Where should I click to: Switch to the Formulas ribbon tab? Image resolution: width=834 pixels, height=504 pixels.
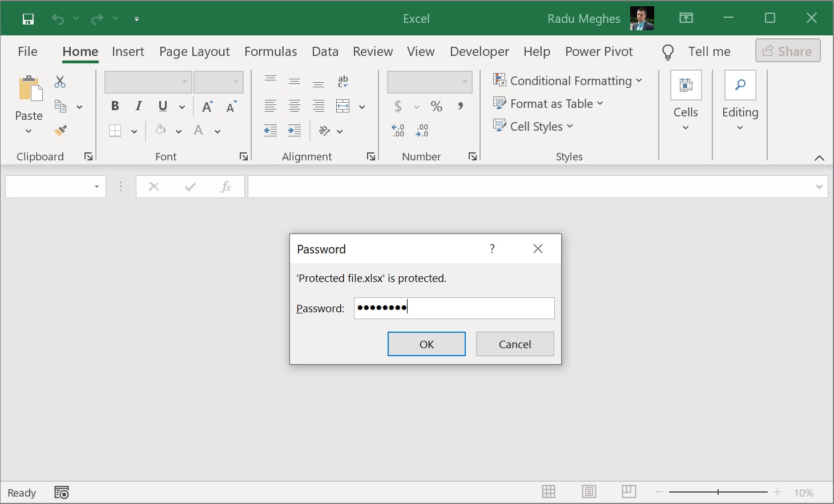(x=271, y=51)
